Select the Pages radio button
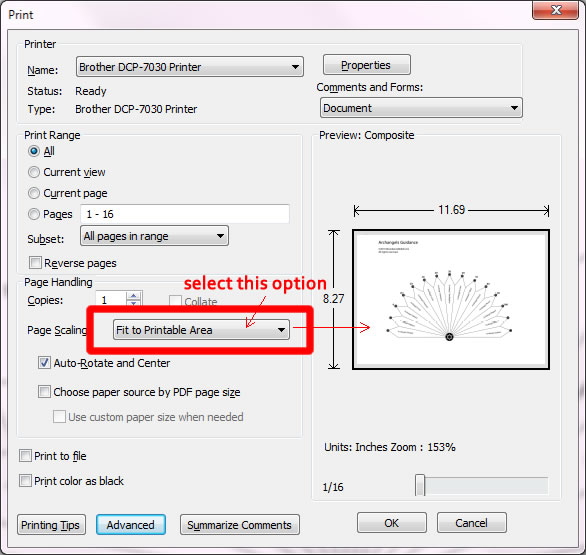Viewport: 586px width, 555px height. 34,214
